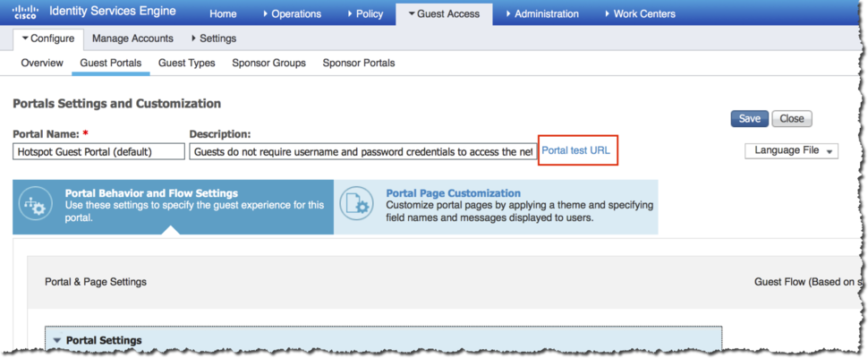The width and height of the screenshot is (868, 358).
Task: Open the Guest Access menu
Action: click(x=444, y=13)
